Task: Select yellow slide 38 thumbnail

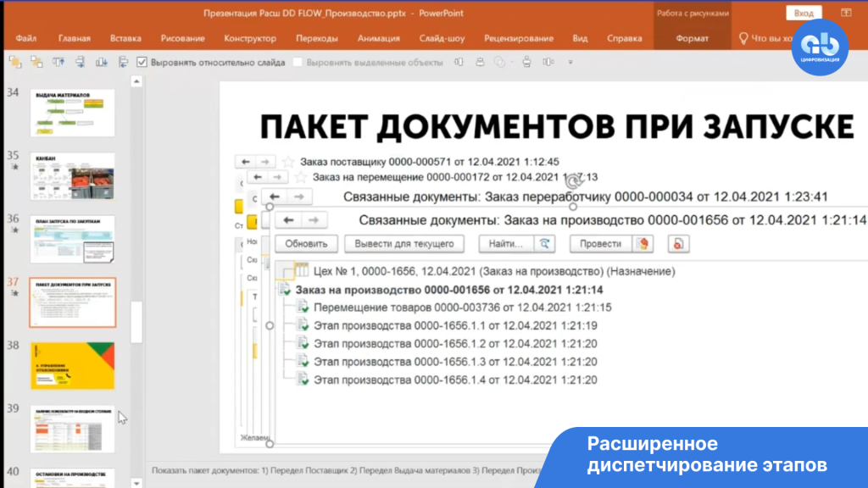Action: [x=73, y=366]
